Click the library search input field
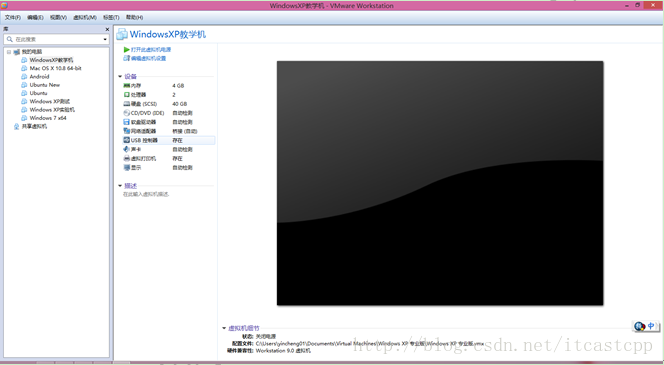The width and height of the screenshot is (664, 365). [x=54, y=39]
